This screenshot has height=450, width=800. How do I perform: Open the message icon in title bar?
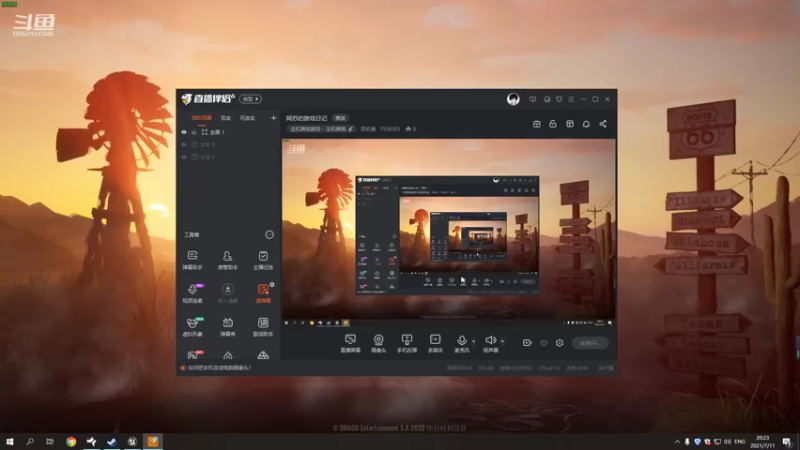pyautogui.click(x=533, y=99)
